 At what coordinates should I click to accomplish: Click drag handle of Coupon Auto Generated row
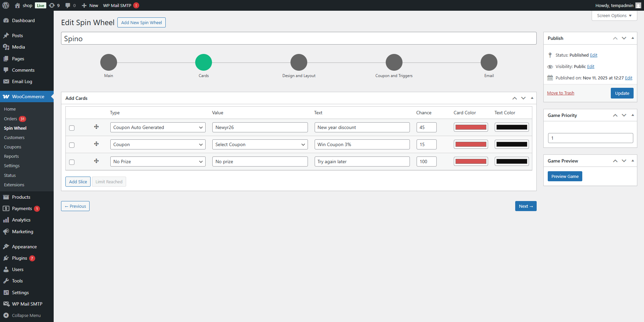point(96,127)
